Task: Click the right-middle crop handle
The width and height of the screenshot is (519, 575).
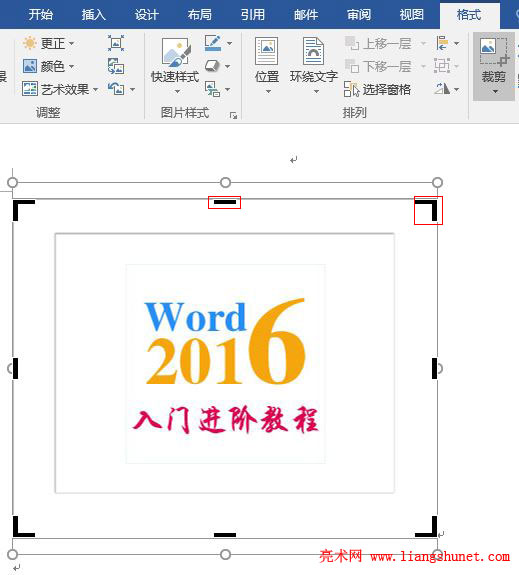Action: [435, 369]
